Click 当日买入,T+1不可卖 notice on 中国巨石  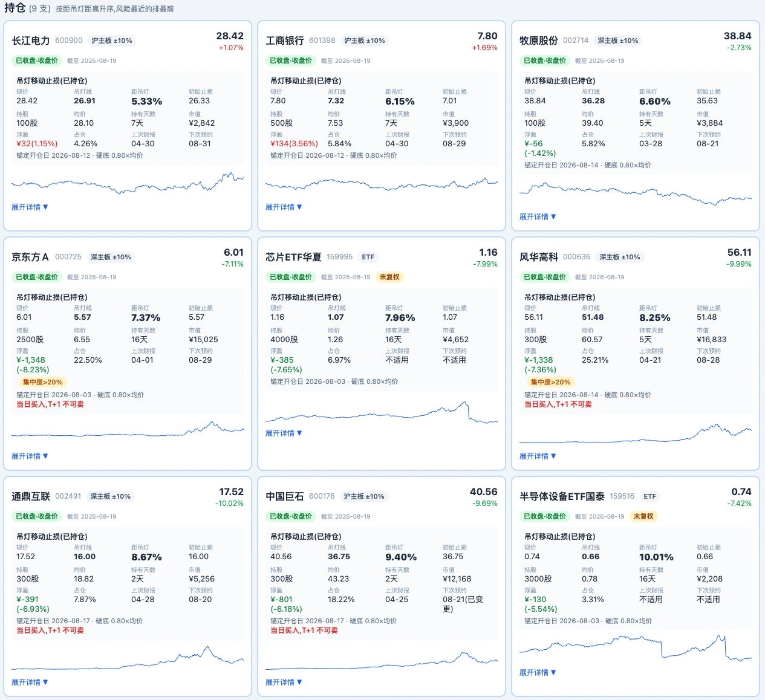click(x=304, y=630)
